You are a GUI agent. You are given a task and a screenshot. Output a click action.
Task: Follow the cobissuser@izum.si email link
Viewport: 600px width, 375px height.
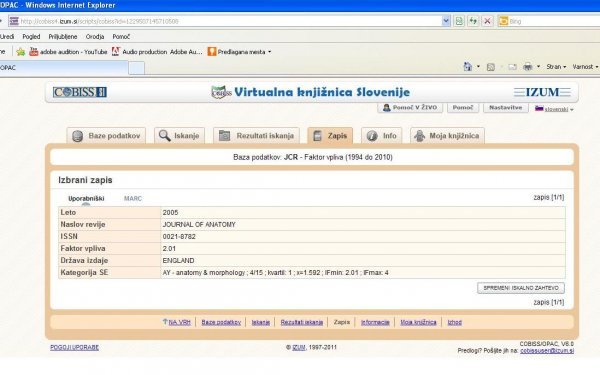click(x=547, y=351)
